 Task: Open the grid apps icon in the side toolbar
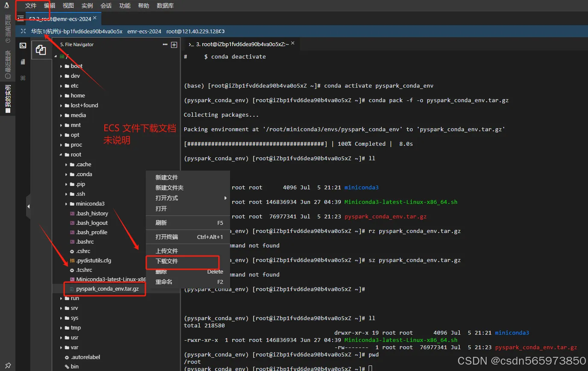point(23,78)
